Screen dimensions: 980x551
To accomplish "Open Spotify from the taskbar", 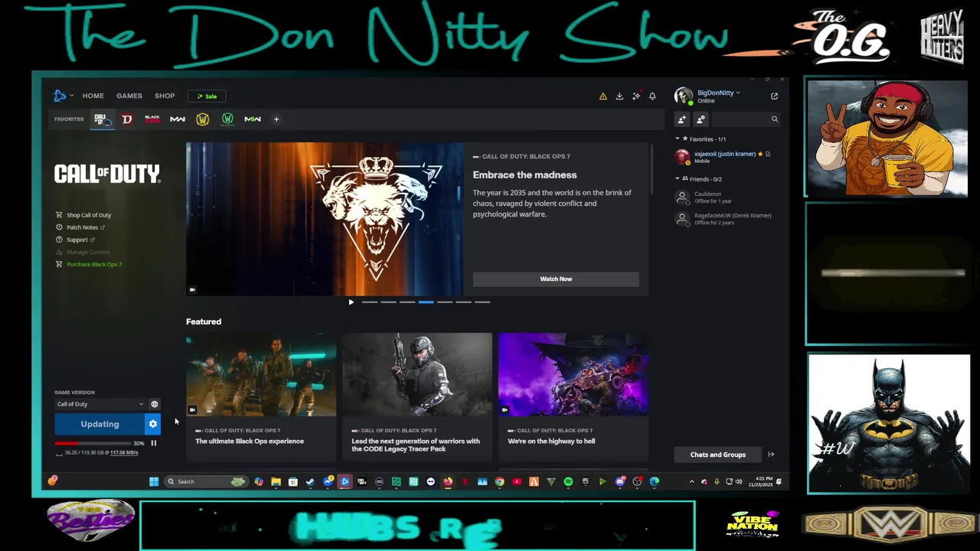I will pyautogui.click(x=568, y=481).
